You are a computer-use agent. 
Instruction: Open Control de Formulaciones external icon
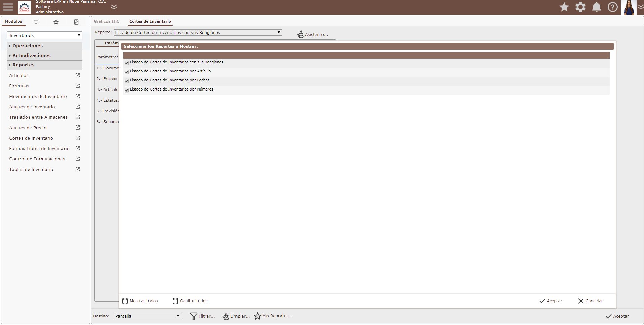coord(78,159)
